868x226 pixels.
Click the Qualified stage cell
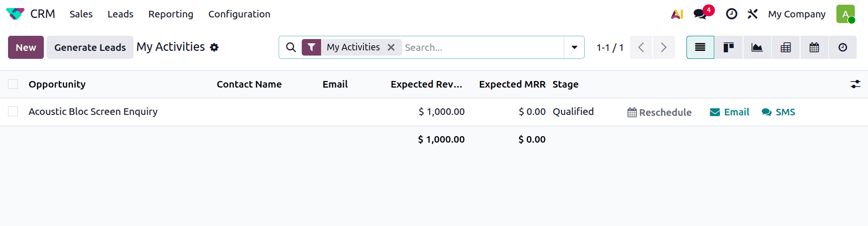573,112
